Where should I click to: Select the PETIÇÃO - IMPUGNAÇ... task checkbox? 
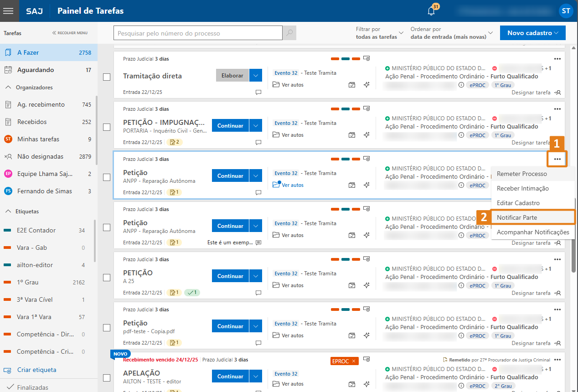[x=107, y=127]
